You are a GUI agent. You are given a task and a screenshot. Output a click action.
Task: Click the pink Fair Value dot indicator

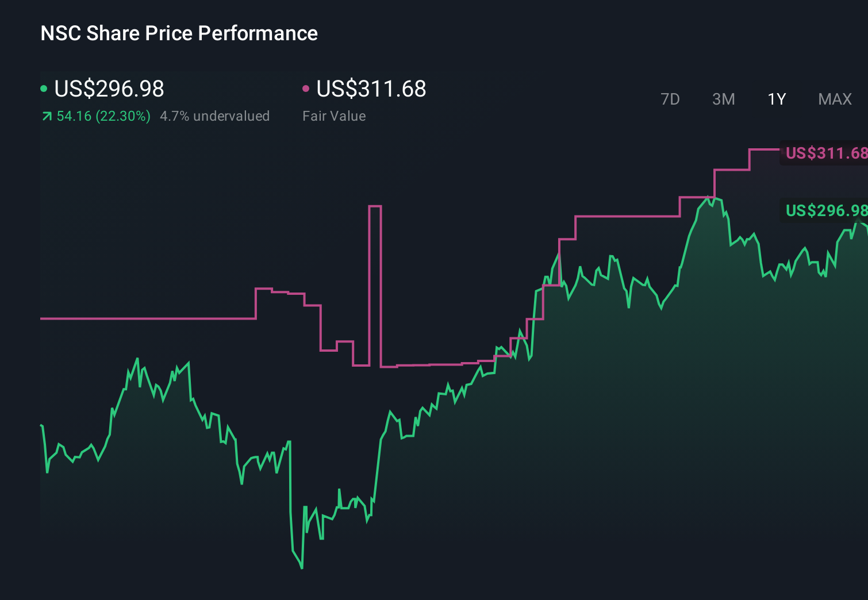pyautogui.click(x=306, y=89)
